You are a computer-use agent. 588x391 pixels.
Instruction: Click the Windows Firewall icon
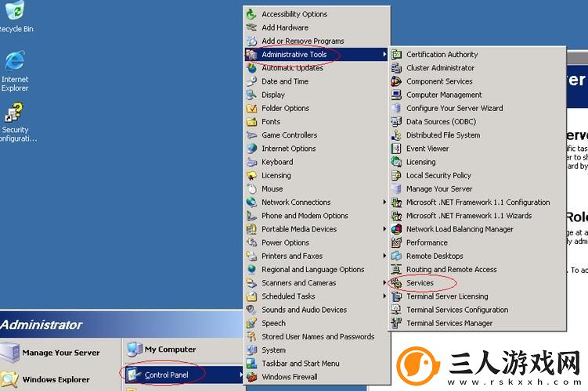coord(251,377)
